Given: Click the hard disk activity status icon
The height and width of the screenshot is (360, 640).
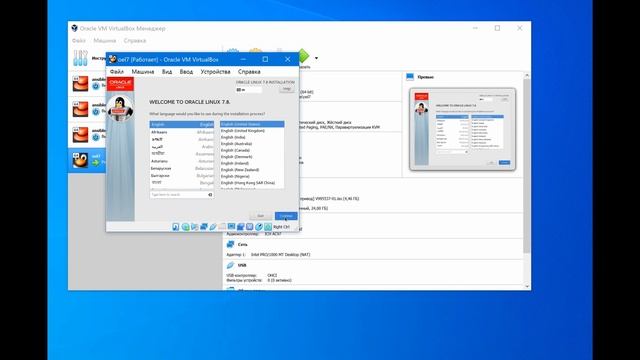Looking at the screenshot, I should (x=176, y=227).
